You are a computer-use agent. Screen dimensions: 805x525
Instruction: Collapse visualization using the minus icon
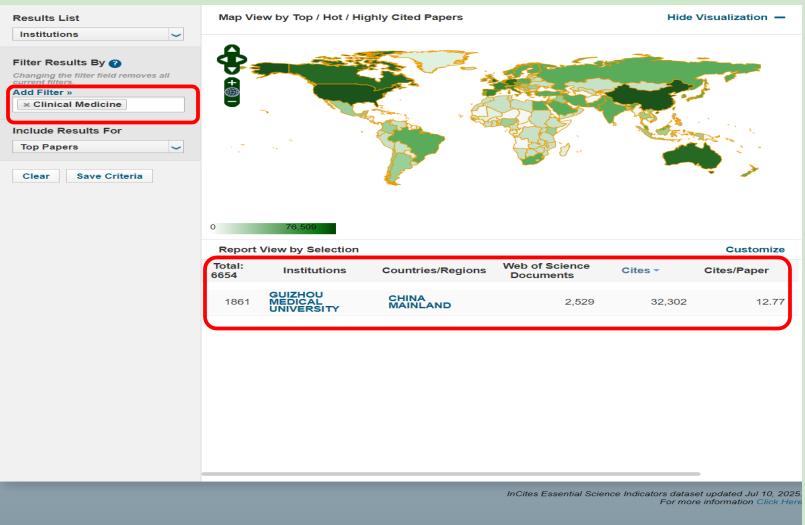[x=780, y=17]
